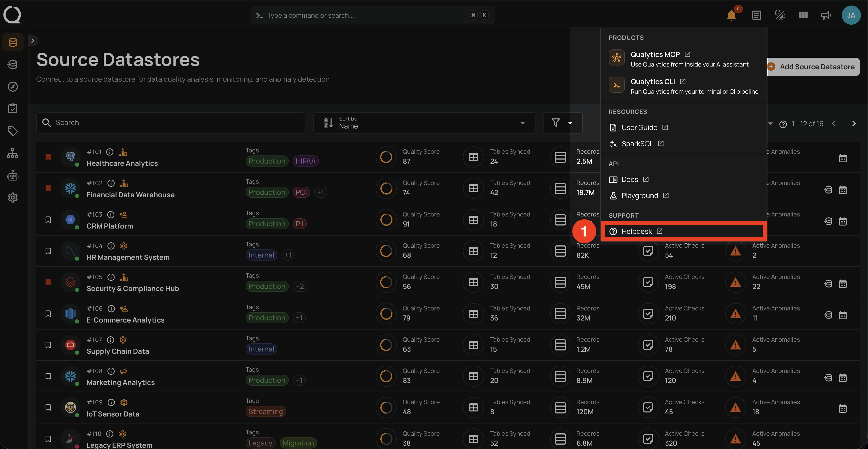Click the Quality Score ring showing 56
Image resolution: width=868 pixels, height=449 pixels.
[x=386, y=282]
